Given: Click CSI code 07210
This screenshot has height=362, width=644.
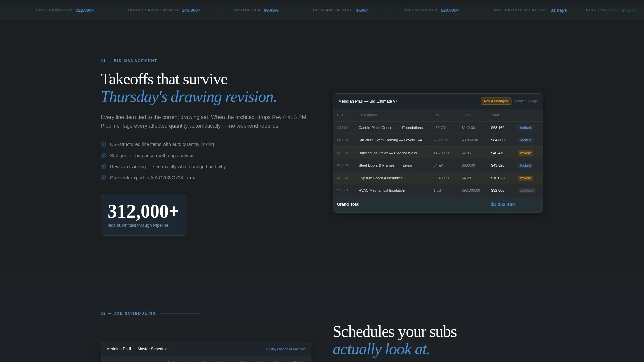Looking at the screenshot, I should pos(342,153).
